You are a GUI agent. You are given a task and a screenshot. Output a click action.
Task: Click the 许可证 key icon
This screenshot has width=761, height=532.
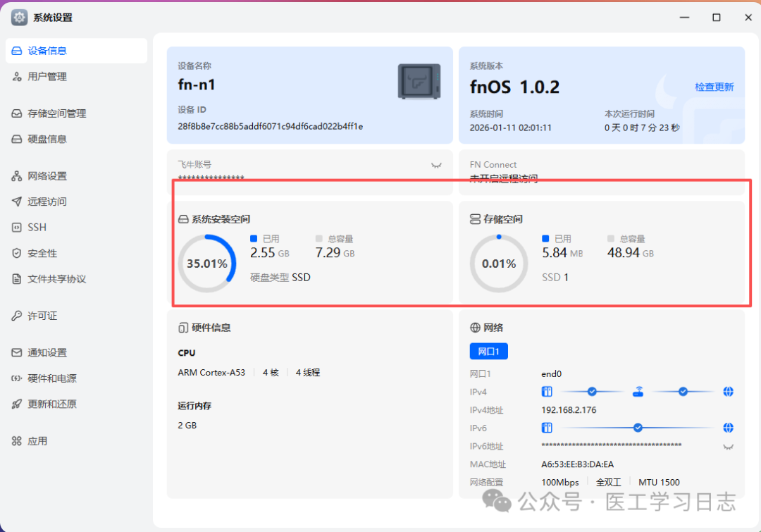click(x=17, y=316)
